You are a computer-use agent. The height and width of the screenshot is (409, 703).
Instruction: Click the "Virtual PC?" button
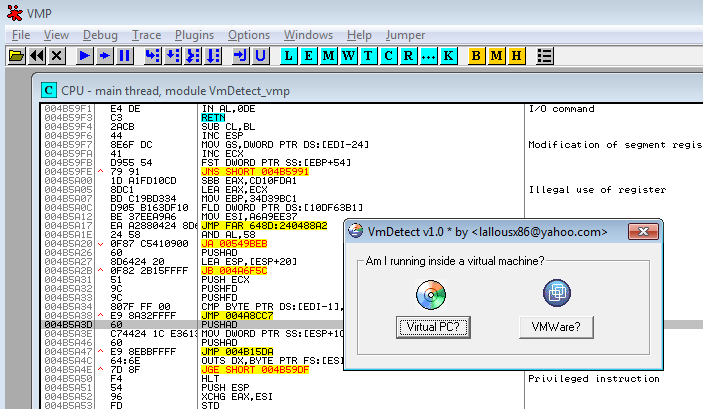pos(431,327)
